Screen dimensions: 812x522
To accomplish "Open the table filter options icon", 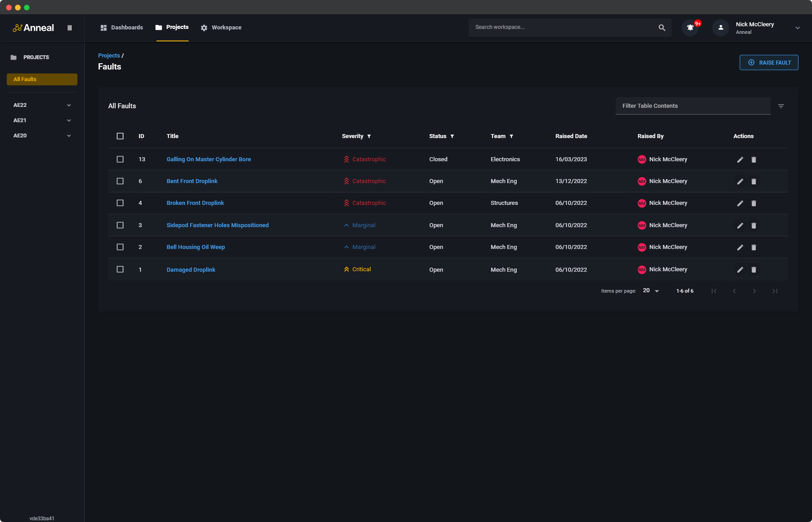I will coord(781,106).
